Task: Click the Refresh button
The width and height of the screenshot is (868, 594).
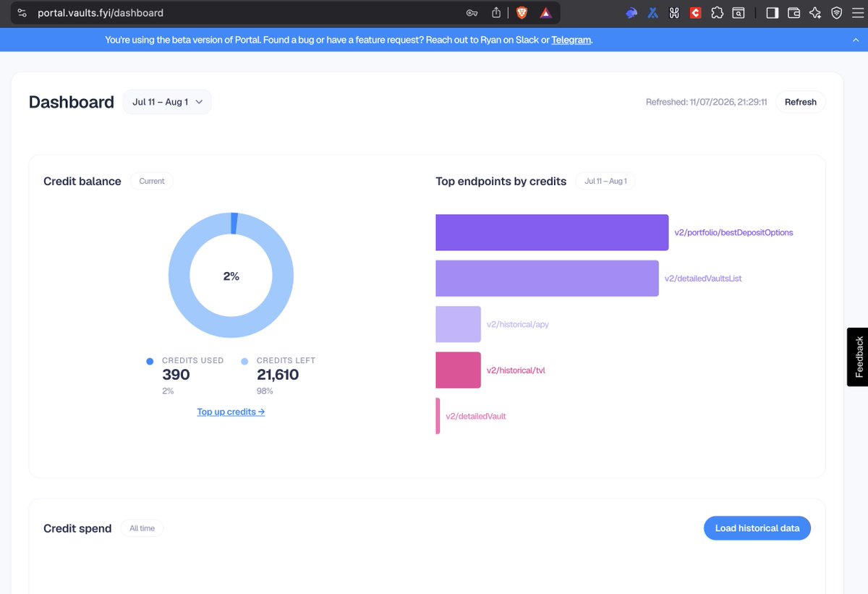Action: (x=800, y=102)
